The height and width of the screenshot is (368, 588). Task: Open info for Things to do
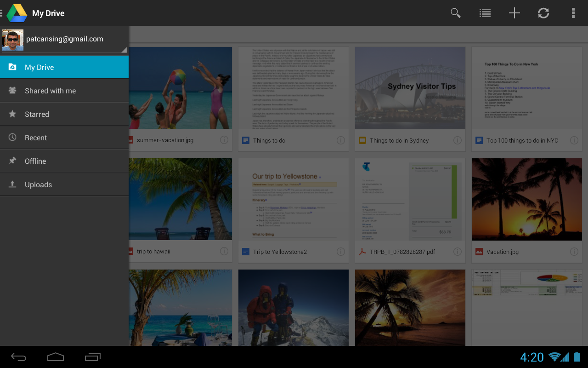341,140
